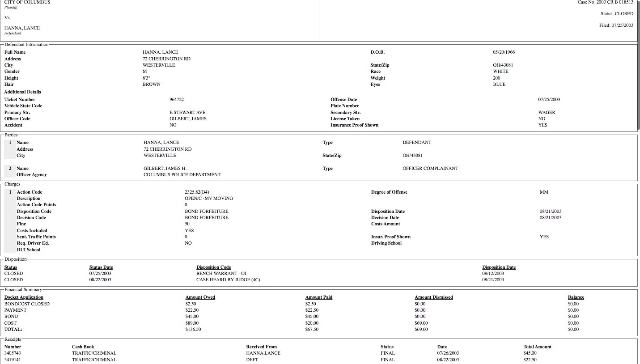Click COST amount owed $89.00
The height and width of the screenshot is (364, 640).
[192, 323]
